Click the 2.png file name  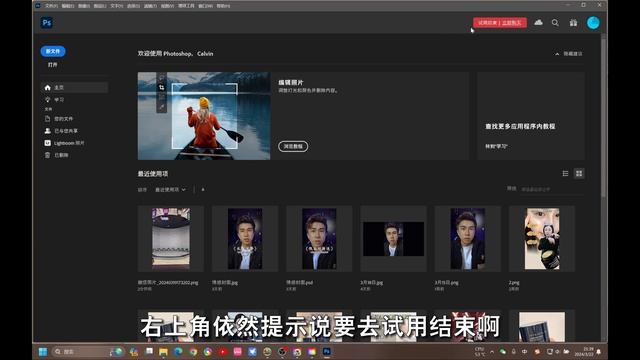(x=514, y=282)
